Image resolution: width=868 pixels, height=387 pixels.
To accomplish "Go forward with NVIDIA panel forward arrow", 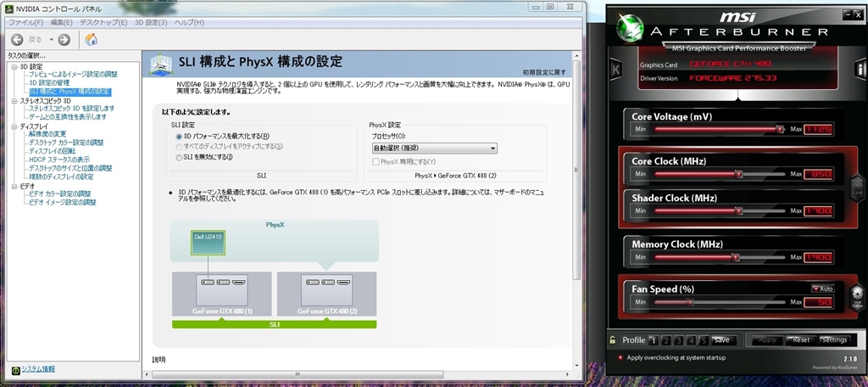I will [x=64, y=39].
